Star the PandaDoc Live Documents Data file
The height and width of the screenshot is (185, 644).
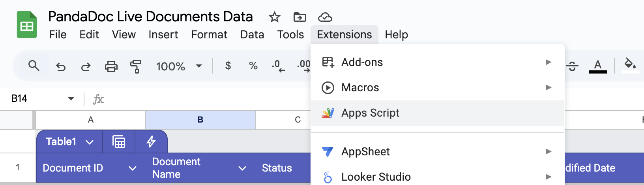[x=274, y=17]
